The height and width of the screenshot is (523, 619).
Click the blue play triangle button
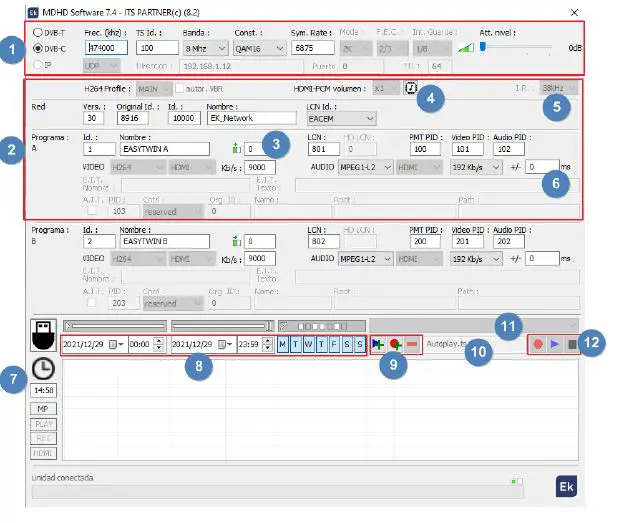click(x=555, y=344)
